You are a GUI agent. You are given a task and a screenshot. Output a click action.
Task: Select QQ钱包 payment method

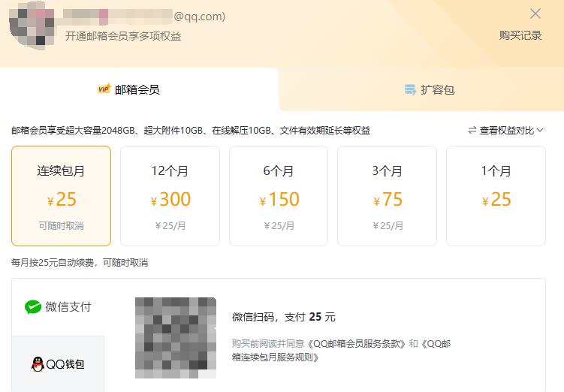tap(58, 364)
